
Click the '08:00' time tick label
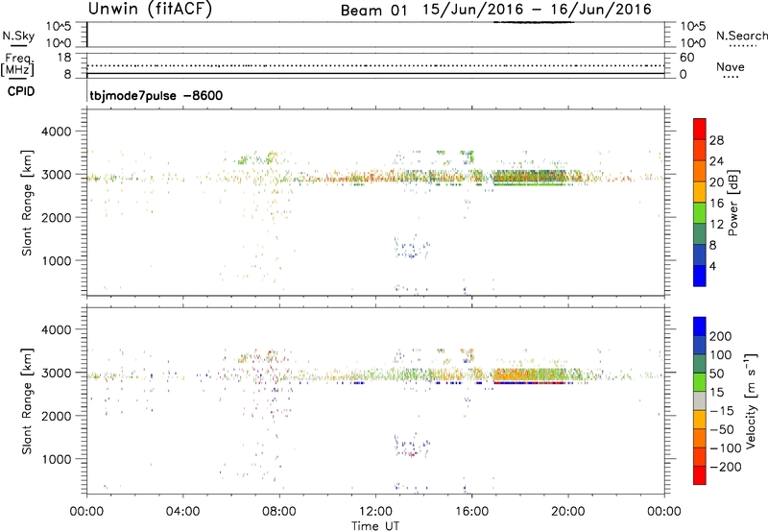[x=279, y=512]
